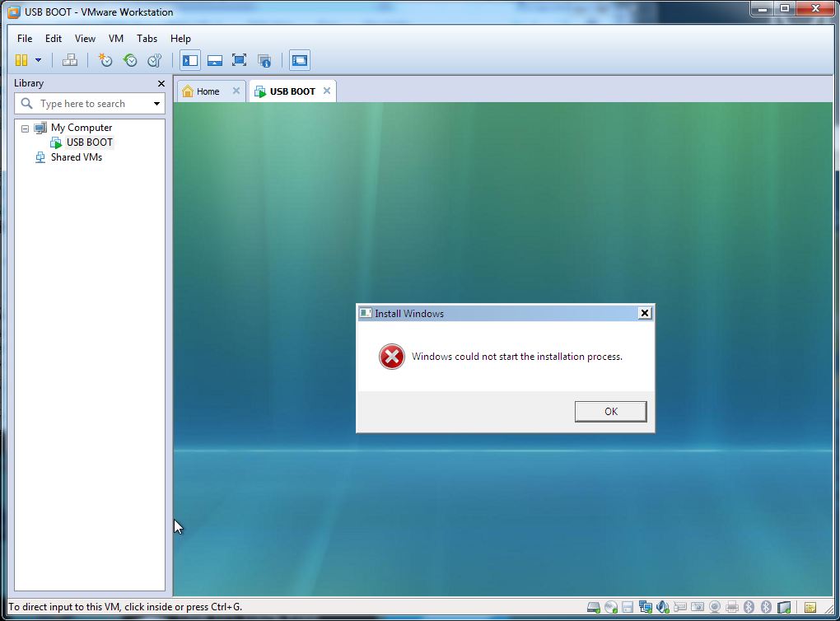Click the camera device status icon
The image size is (840, 621).
pos(698,607)
